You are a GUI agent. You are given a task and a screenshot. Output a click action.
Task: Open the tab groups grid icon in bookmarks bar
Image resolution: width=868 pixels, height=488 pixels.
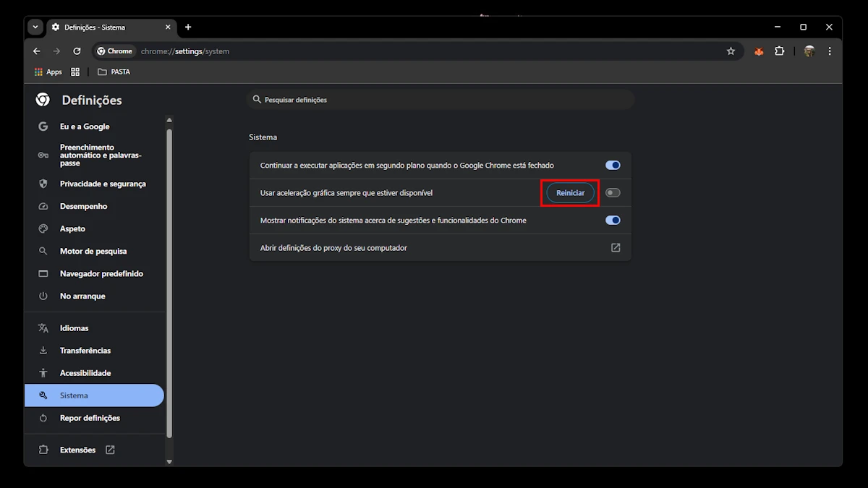(x=75, y=72)
